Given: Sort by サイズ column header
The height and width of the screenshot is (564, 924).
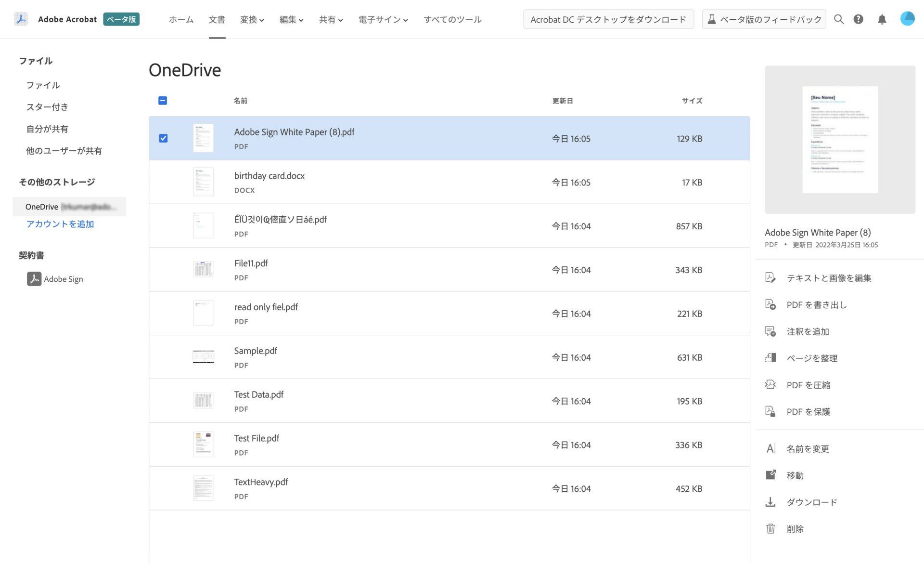Looking at the screenshot, I should 692,101.
